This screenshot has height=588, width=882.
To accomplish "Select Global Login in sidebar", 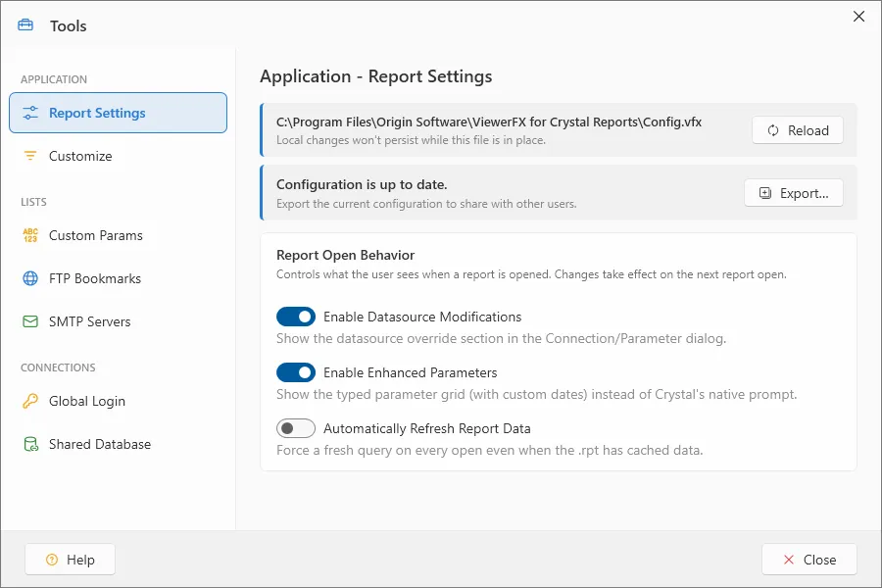I will [x=119, y=401].
